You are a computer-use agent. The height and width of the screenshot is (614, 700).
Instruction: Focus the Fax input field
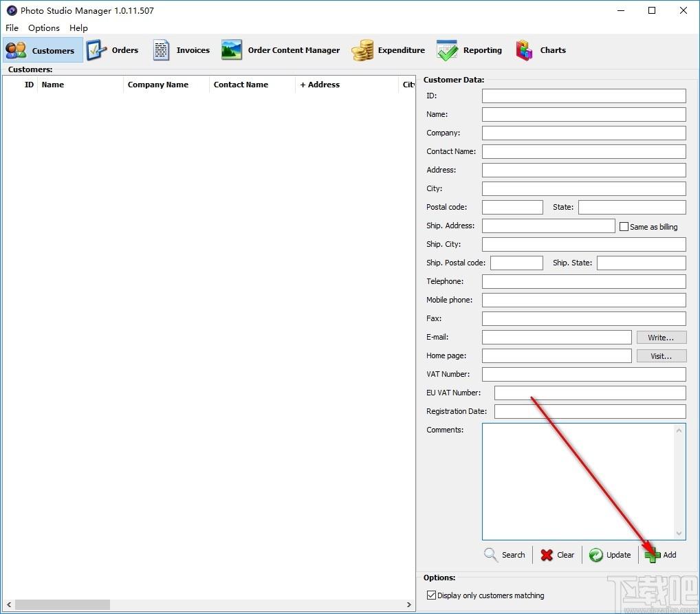coord(584,318)
